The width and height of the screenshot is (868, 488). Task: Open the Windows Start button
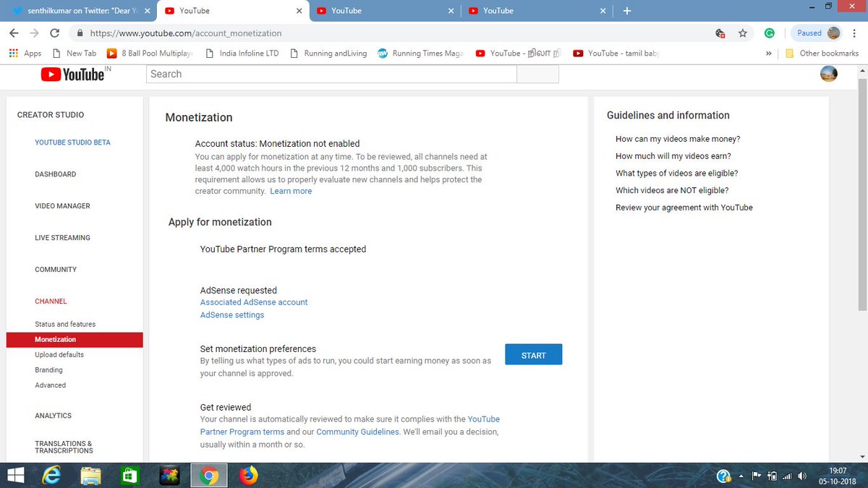tap(15, 476)
